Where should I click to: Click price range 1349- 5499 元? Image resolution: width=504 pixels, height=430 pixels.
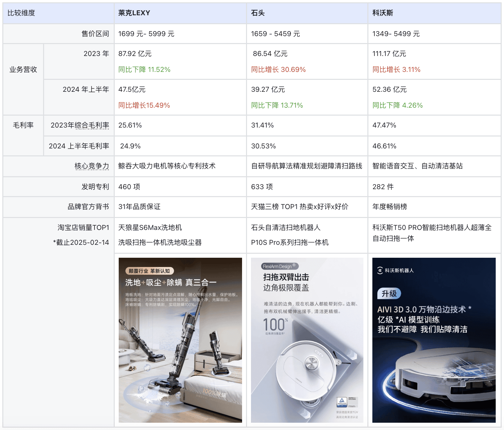coord(396,34)
